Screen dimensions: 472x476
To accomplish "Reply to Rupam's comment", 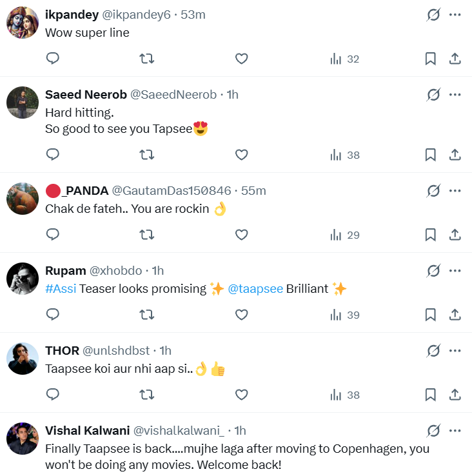I will [53, 315].
